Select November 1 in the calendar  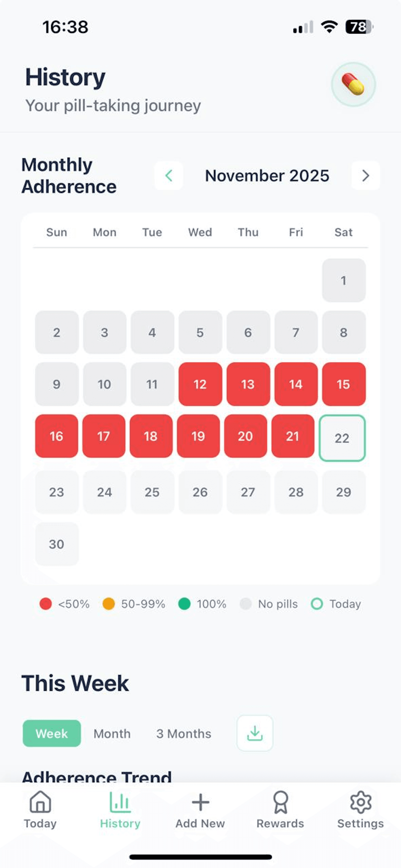(343, 280)
